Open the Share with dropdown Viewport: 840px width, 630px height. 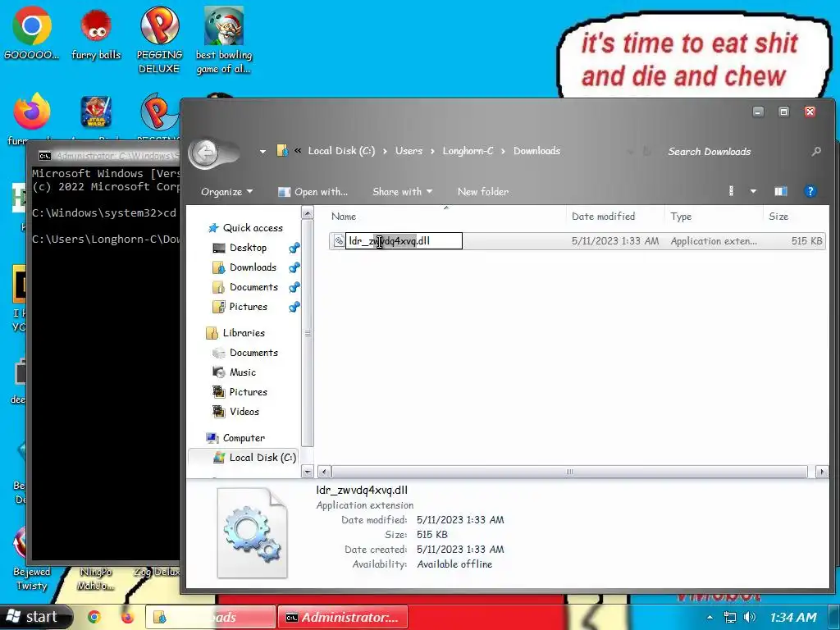(x=402, y=192)
